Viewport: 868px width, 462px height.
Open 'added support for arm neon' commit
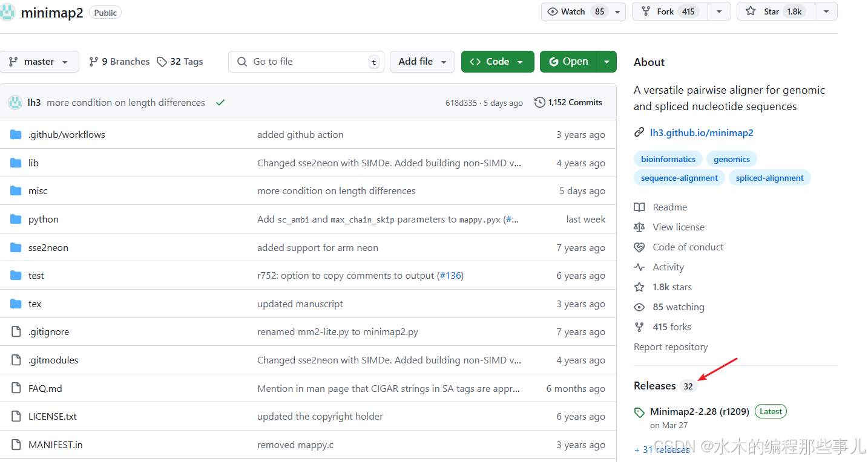(318, 248)
